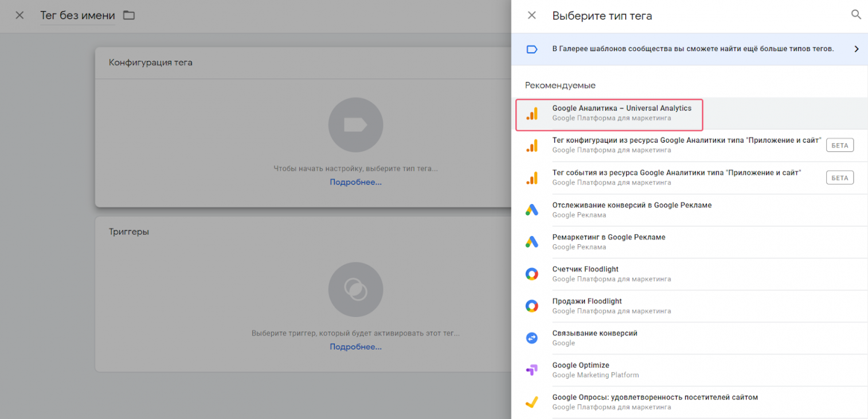Click 'Рекомендуемые' section heading
Screen dimensions: 868x419
[x=560, y=85]
